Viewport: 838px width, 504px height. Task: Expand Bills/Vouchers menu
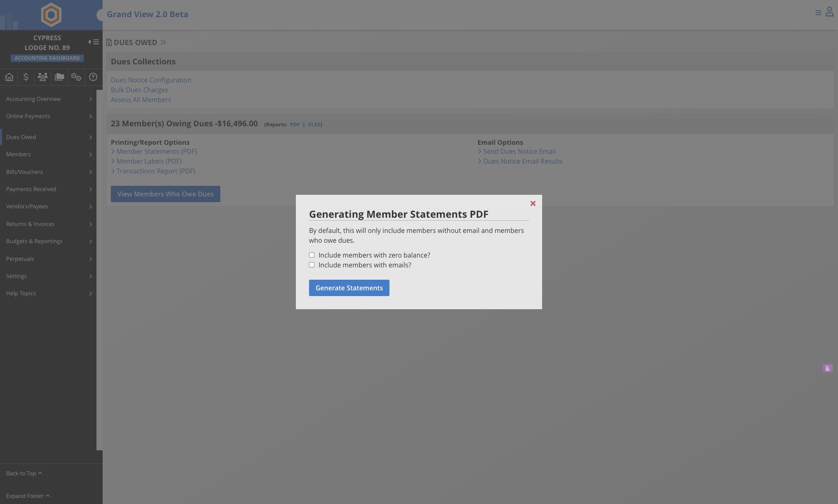tap(48, 172)
